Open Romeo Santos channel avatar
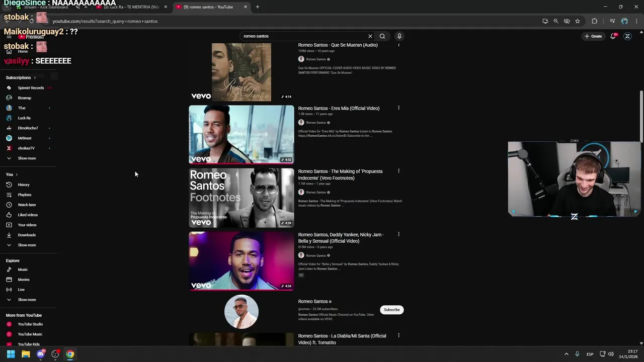 click(242, 312)
